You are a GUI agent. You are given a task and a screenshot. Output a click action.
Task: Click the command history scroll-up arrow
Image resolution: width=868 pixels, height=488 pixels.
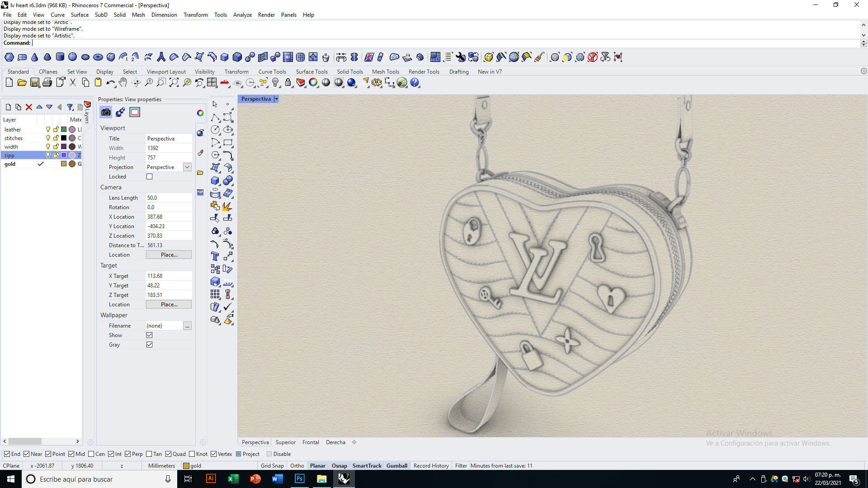pos(863,25)
